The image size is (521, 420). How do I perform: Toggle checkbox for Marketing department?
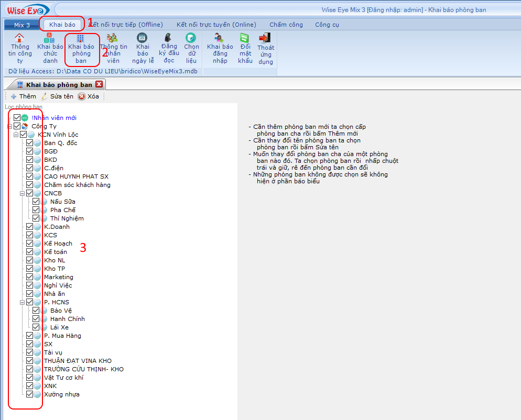tap(30, 277)
